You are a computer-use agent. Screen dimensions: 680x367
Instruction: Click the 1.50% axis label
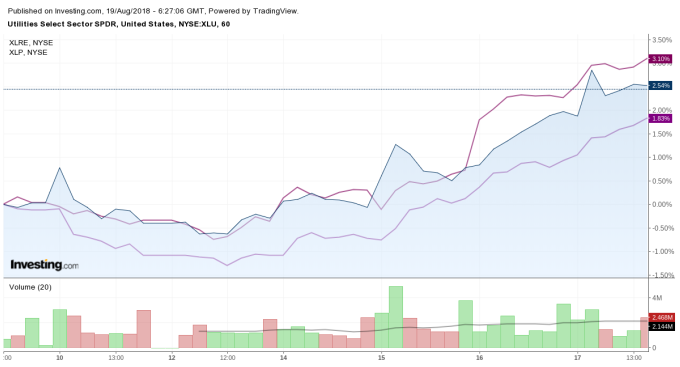662,134
